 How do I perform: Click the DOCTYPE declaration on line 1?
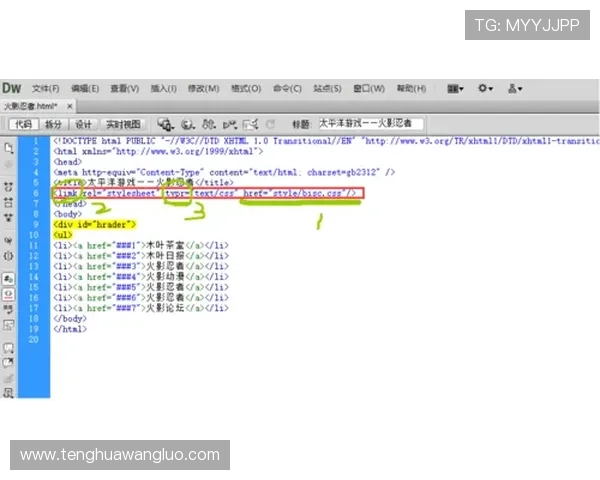(x=326, y=141)
